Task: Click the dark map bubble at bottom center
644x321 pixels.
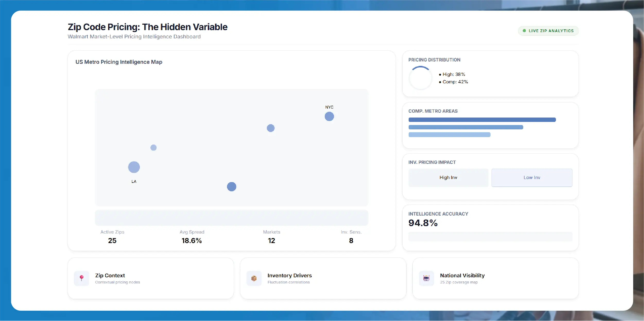Action: tap(231, 186)
